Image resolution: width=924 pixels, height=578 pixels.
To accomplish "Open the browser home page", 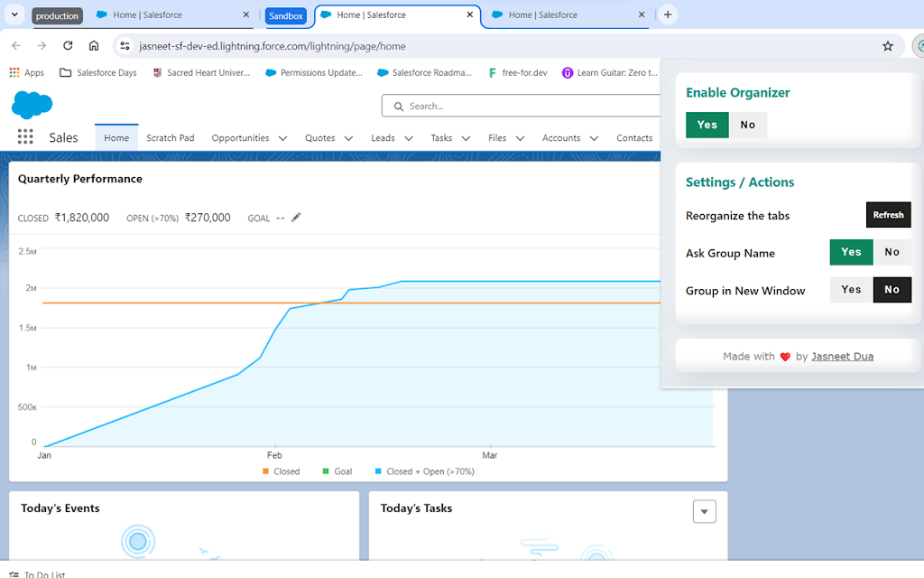I will click(x=94, y=46).
